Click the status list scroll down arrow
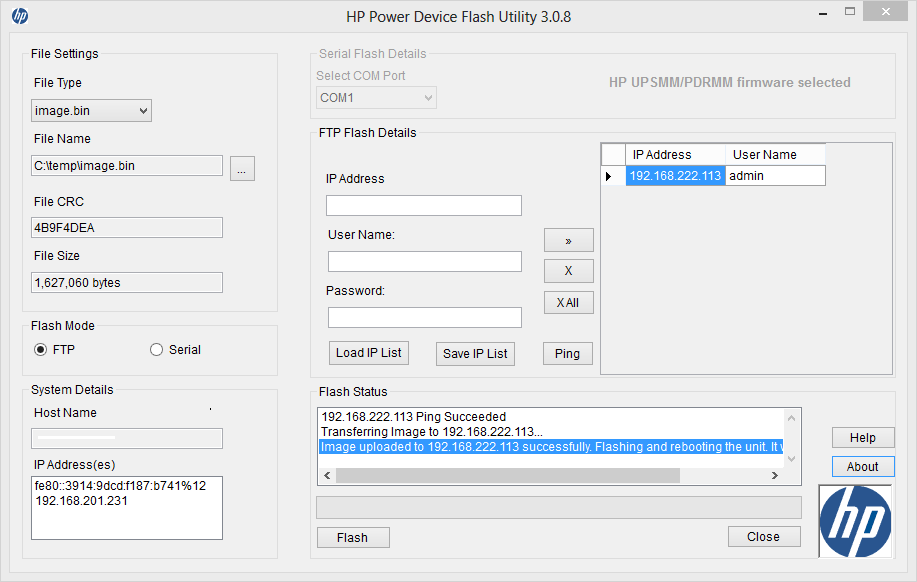The width and height of the screenshot is (917, 582). click(791, 459)
